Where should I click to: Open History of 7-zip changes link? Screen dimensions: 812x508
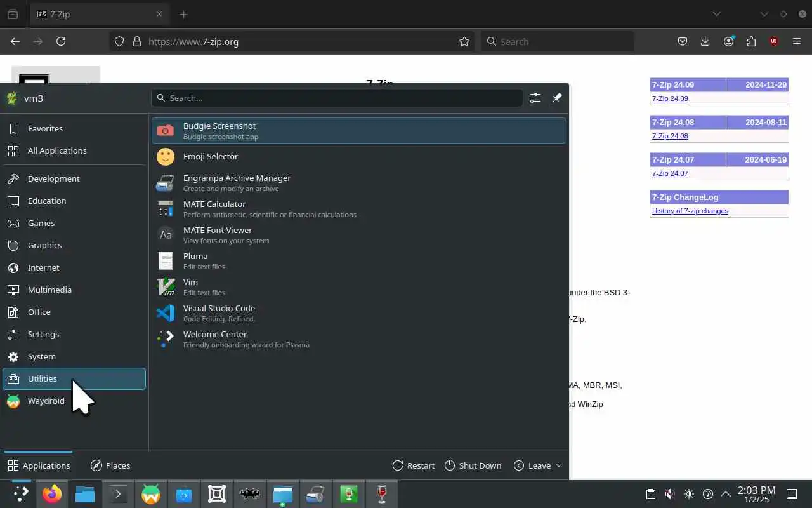[x=690, y=211]
